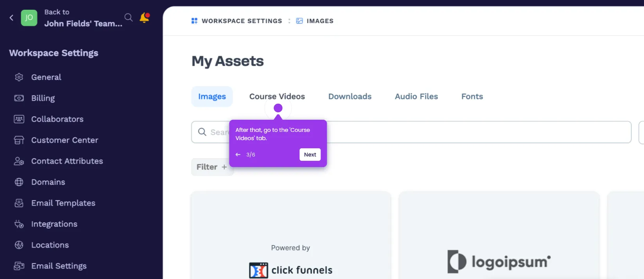This screenshot has height=279, width=644.
Task: Open notifications bell icon
Action: pos(145,18)
